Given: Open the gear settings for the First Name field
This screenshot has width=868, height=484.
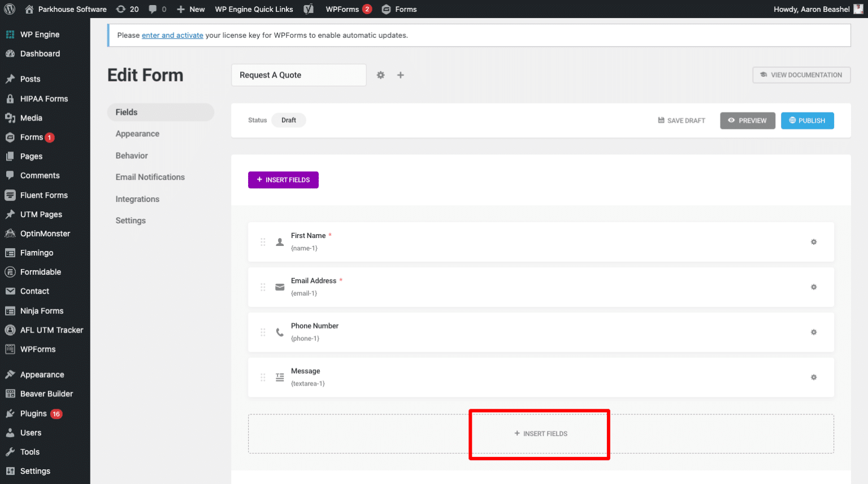Looking at the screenshot, I should coord(814,241).
